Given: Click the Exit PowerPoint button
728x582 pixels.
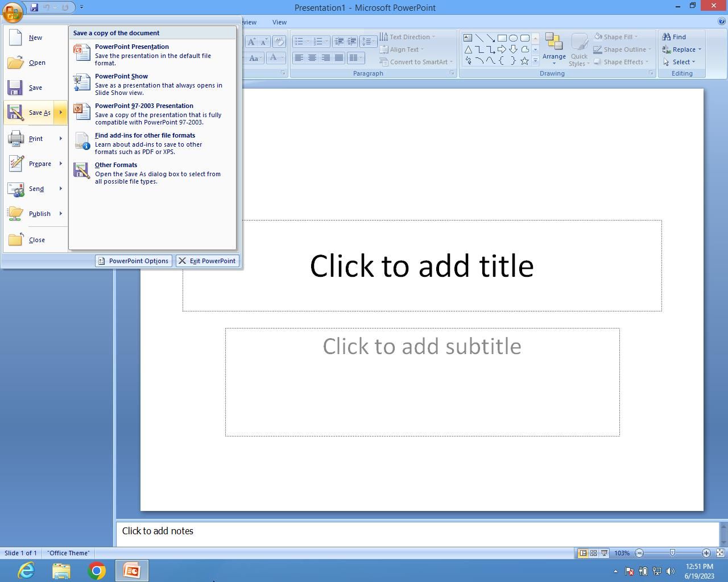Looking at the screenshot, I should (207, 261).
